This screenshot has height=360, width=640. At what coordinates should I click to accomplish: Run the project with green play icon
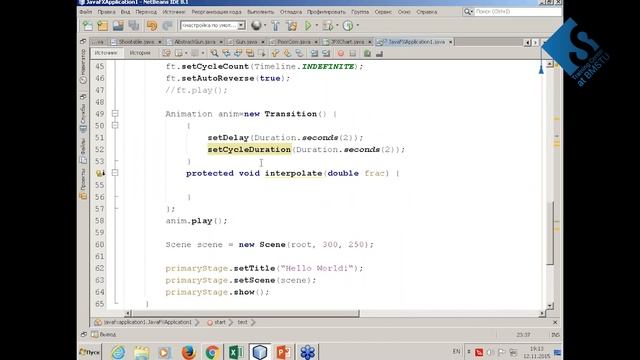(308, 26)
